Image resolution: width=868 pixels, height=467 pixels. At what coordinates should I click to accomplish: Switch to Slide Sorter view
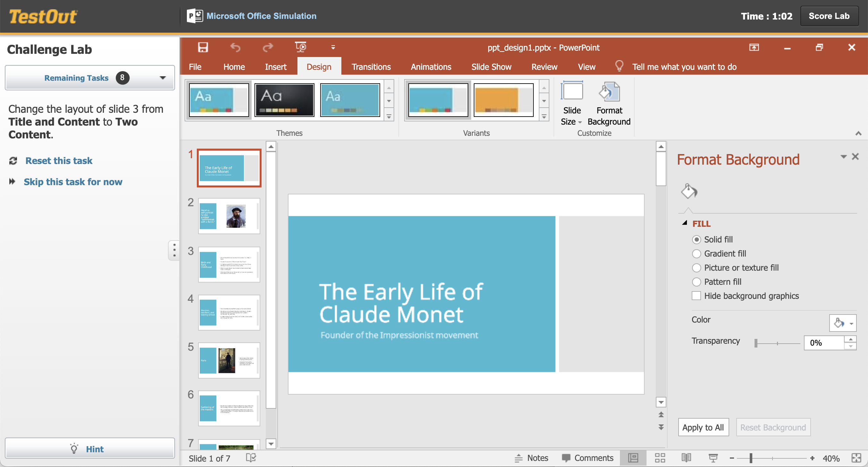tap(660, 458)
